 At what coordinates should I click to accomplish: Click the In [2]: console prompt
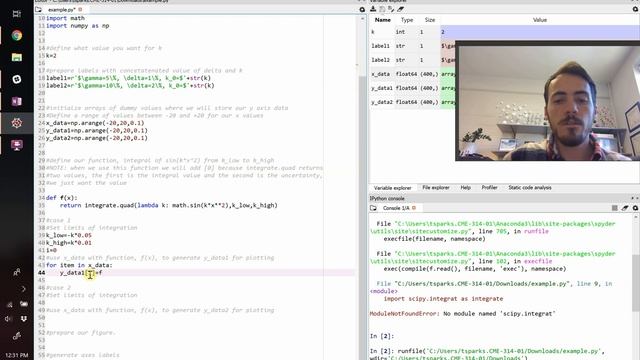click(x=382, y=336)
